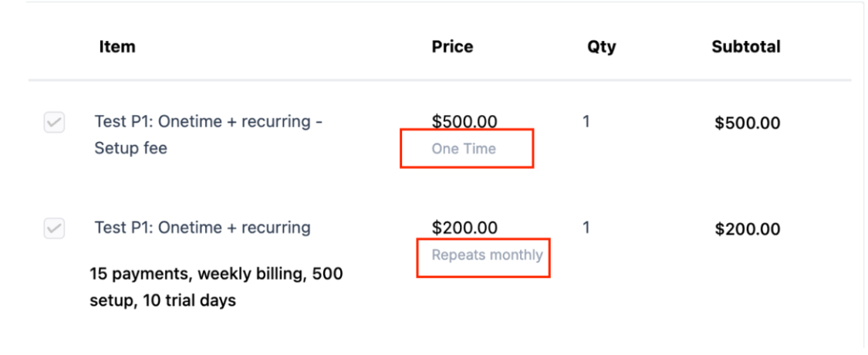Click the Price column header
The image size is (868, 355).
coord(452,46)
